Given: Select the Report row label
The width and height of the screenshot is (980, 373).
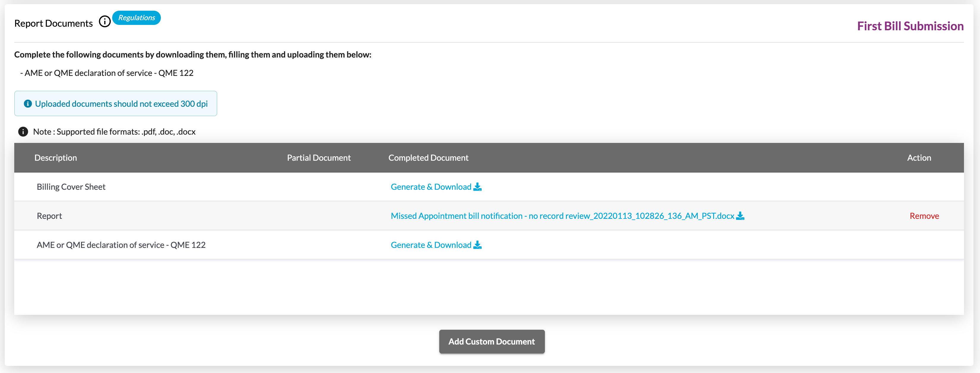Looking at the screenshot, I should tap(50, 216).
